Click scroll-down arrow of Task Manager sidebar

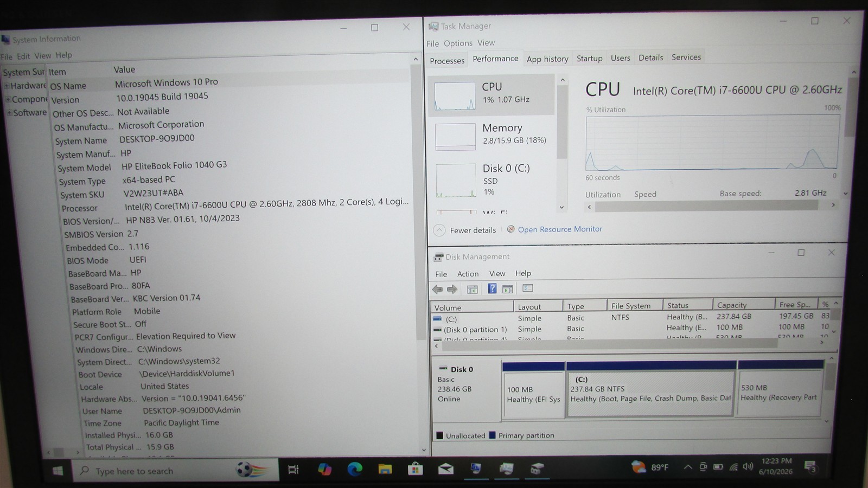tap(561, 207)
